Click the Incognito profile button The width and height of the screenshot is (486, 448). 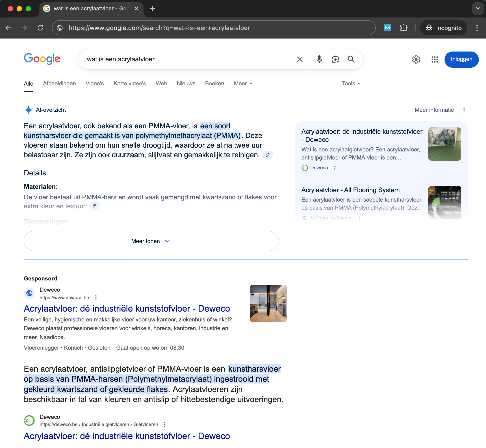tap(444, 28)
